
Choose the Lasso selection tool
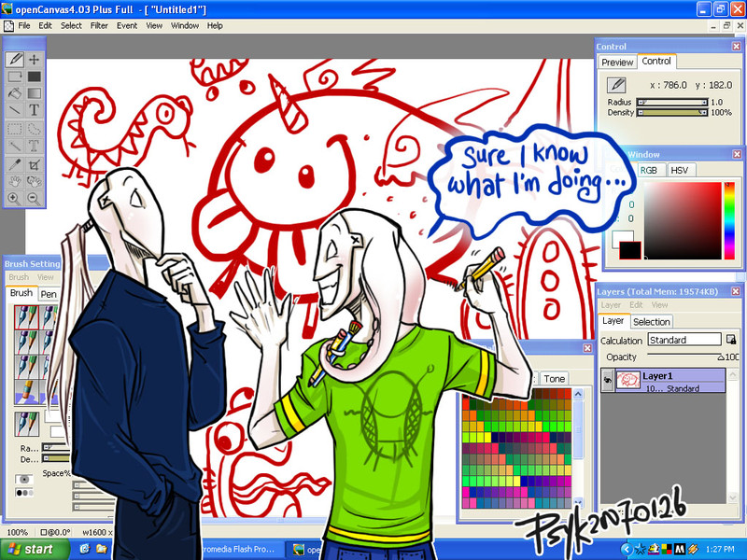point(34,129)
